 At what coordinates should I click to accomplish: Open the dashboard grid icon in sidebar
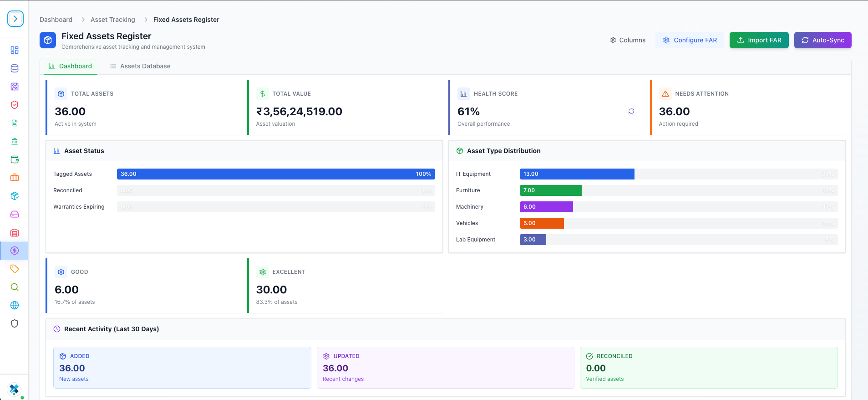[15, 50]
